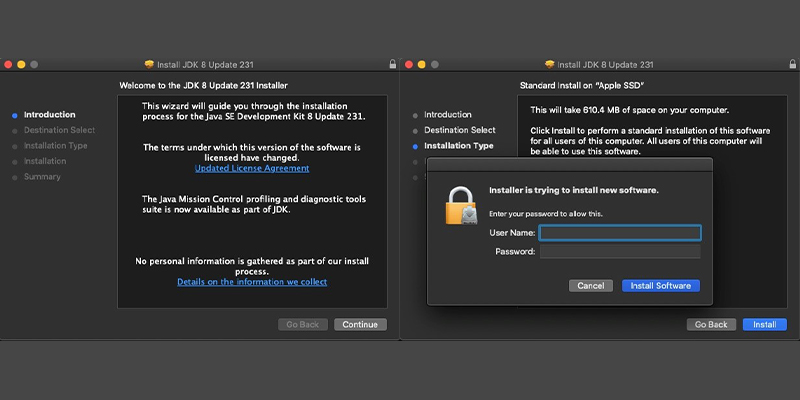Select Installation Type step in left installer sidebar
Viewport: 800px width, 400px height.
click(56, 146)
